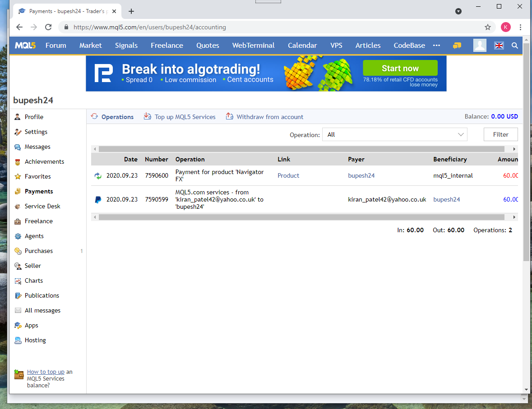Open WebTerminal in top navigation
The image size is (532, 409).
click(x=253, y=46)
